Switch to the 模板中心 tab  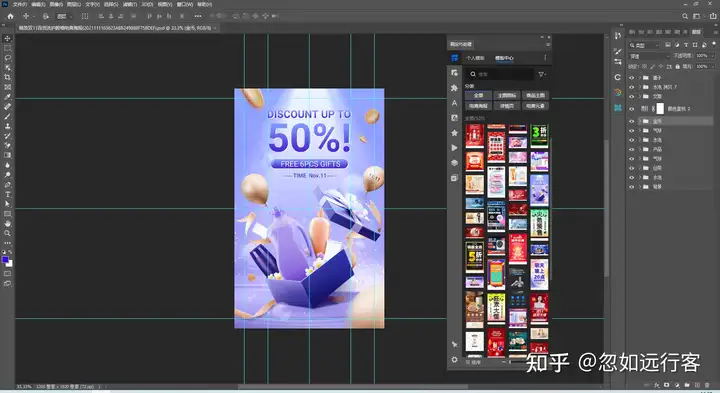click(x=504, y=58)
